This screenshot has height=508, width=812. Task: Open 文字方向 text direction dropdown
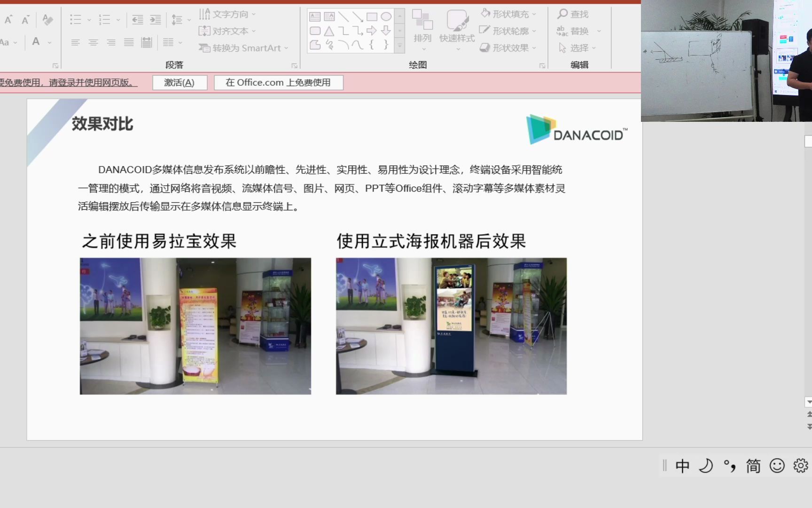pos(227,14)
